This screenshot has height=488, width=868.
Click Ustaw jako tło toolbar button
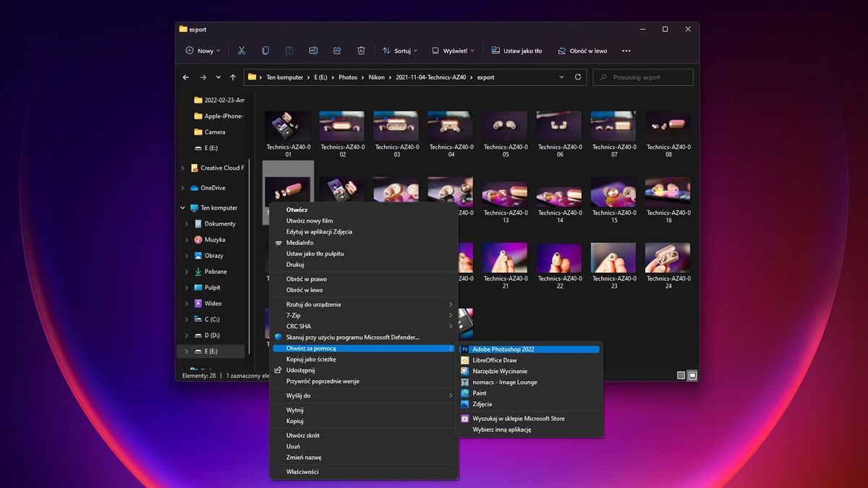tap(516, 51)
